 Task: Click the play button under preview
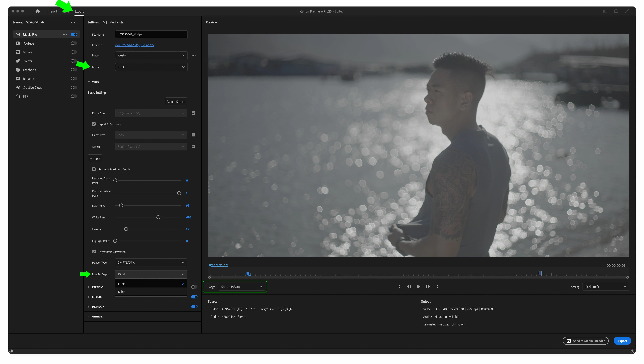[x=418, y=287]
